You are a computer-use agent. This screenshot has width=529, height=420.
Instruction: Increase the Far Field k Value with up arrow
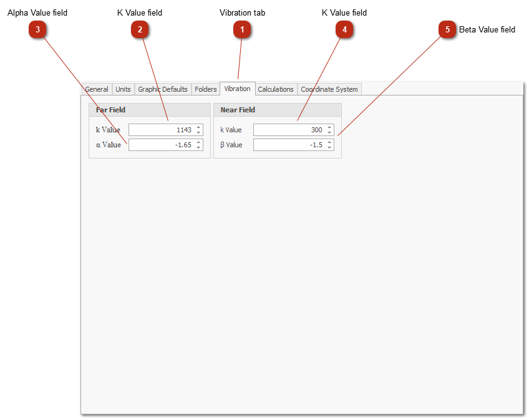(x=198, y=127)
